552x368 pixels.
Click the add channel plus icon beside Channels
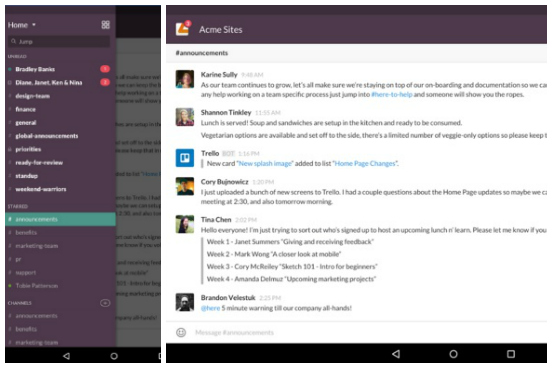point(105,303)
